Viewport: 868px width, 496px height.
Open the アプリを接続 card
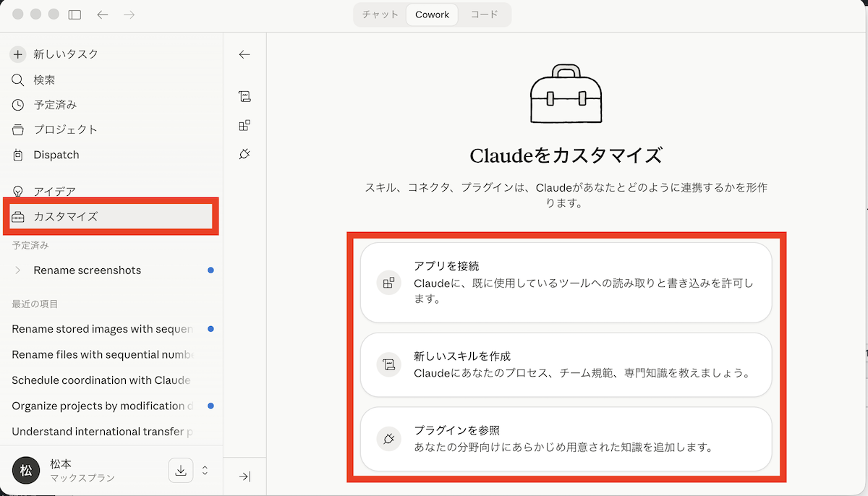(566, 282)
